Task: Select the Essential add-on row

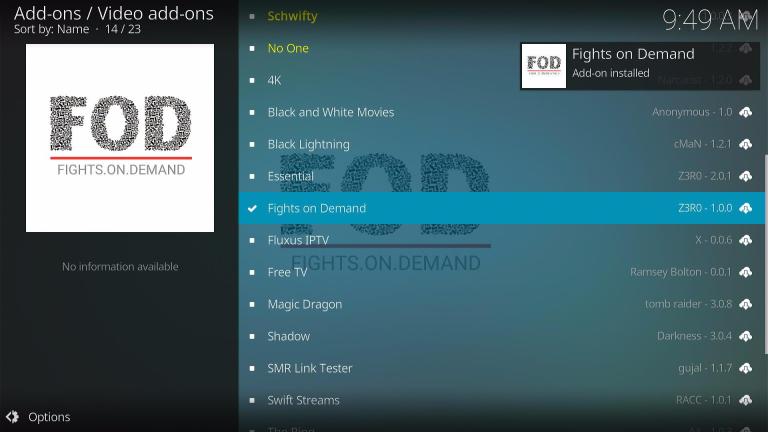Action: click(x=502, y=176)
